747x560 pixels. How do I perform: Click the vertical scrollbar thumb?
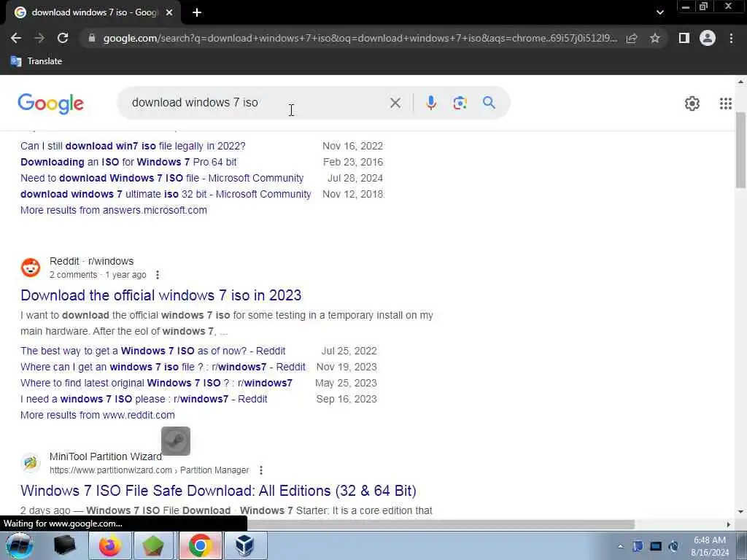[741, 150]
